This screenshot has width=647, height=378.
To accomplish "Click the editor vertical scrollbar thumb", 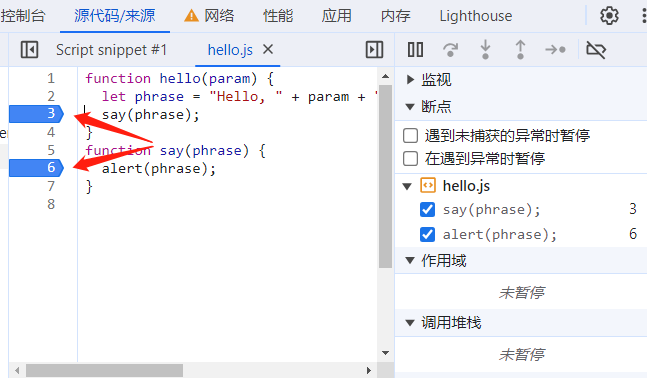I will [385, 177].
